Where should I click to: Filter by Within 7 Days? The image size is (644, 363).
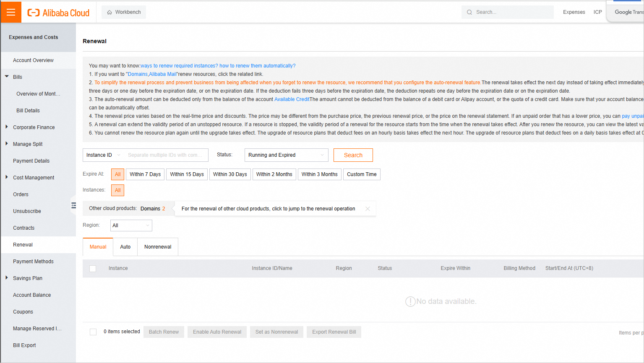[x=145, y=174]
